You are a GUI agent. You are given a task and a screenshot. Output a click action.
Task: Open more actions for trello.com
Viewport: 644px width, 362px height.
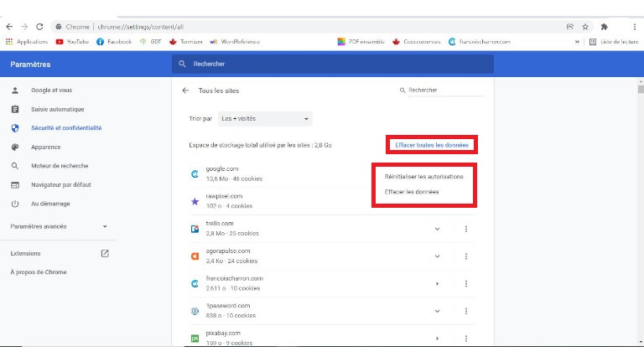click(465, 229)
